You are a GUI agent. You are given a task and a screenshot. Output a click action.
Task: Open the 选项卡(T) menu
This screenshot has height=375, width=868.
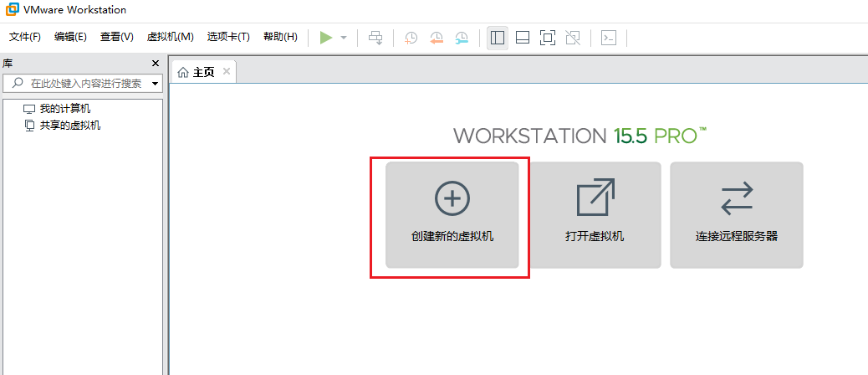click(228, 37)
